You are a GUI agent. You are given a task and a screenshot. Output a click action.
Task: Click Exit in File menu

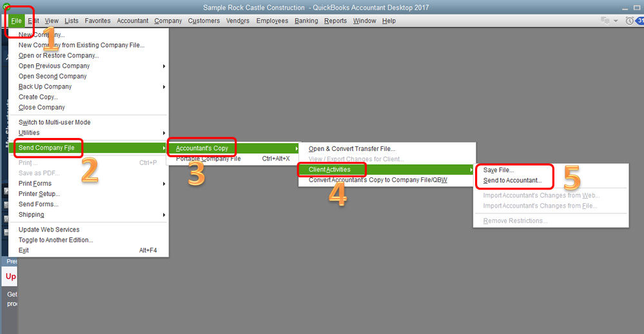point(24,251)
